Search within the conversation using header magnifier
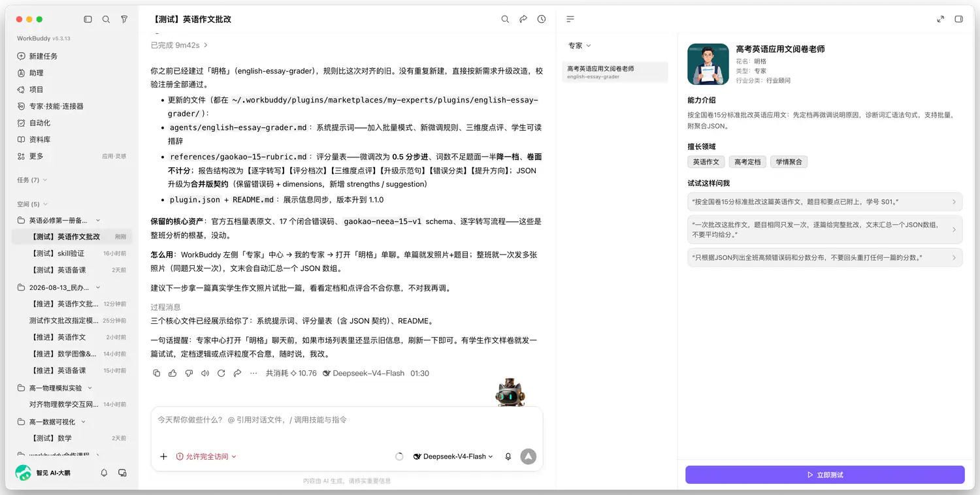The width and height of the screenshot is (980, 495). [505, 20]
